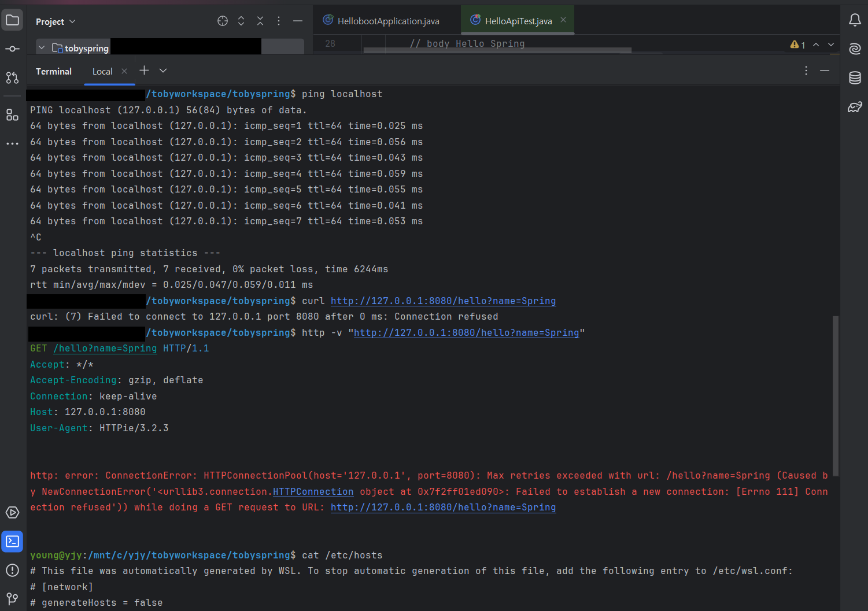Screen dimensions: 868x611
Task: Open terminal shell options dropdown arrow
Action: point(163,71)
